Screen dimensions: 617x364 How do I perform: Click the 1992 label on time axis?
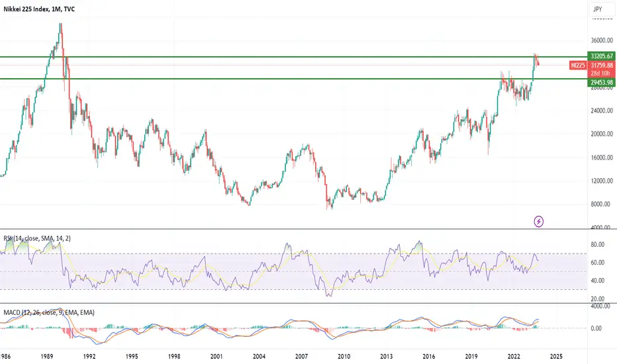pos(89,357)
